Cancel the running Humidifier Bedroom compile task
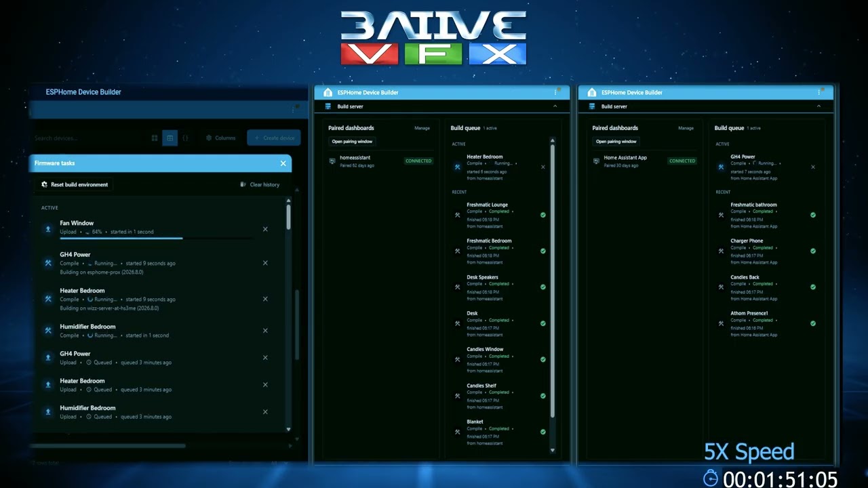The height and width of the screenshot is (488, 868). point(265,331)
